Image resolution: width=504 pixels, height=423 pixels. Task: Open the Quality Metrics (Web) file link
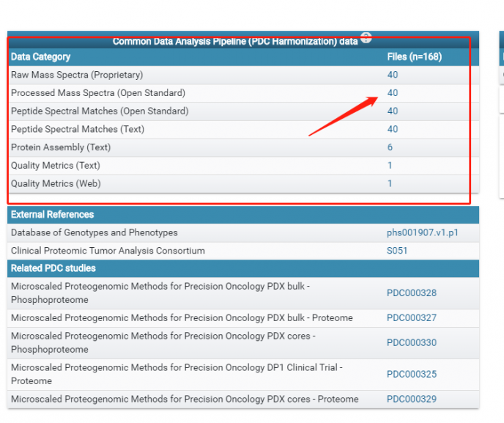(x=390, y=183)
